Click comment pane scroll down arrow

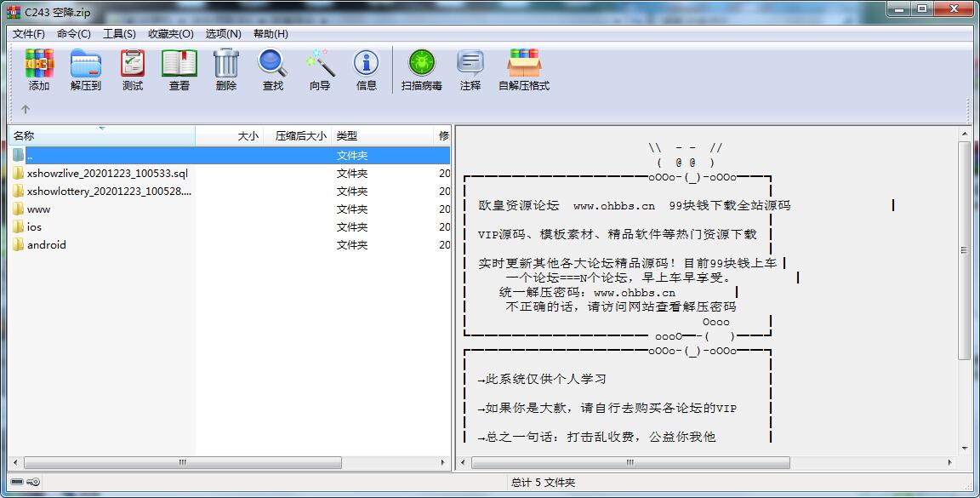pos(964,449)
